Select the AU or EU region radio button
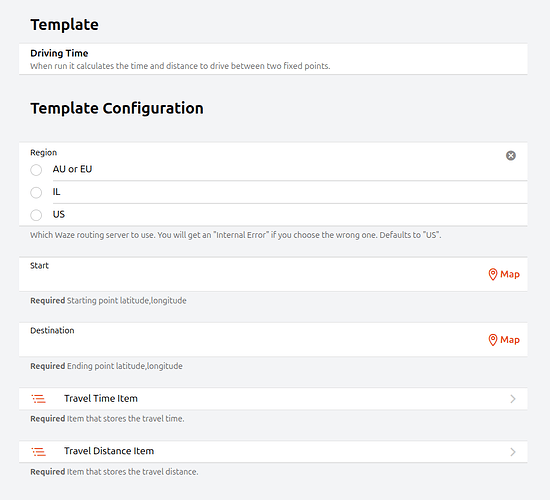The image size is (550, 500). pyautogui.click(x=36, y=170)
